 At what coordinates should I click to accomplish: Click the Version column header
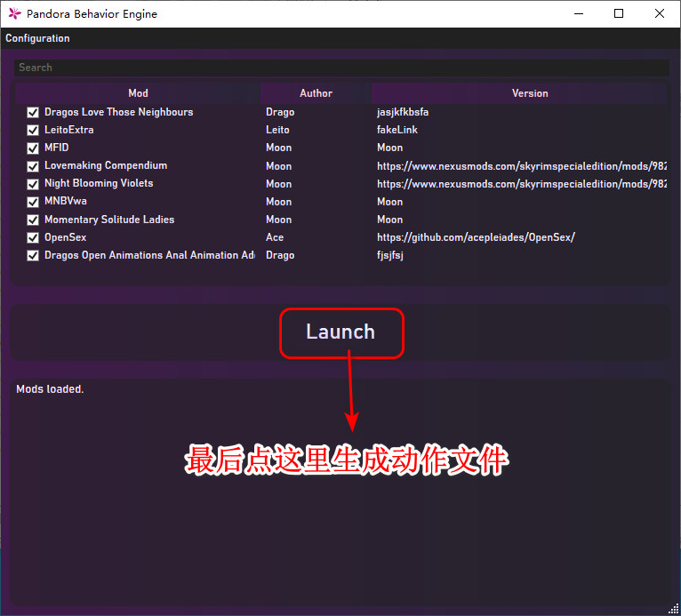pos(529,93)
